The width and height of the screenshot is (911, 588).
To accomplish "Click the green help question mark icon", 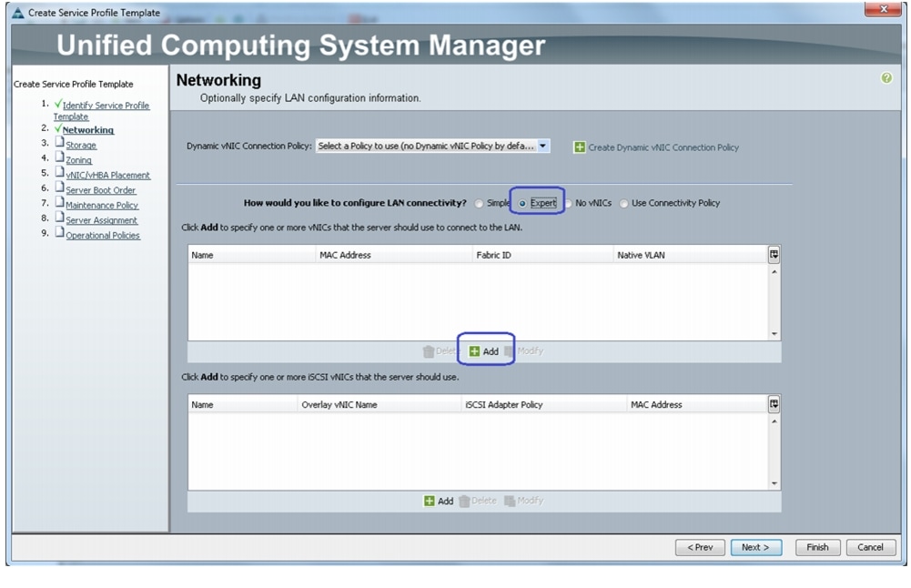I will coord(886,78).
